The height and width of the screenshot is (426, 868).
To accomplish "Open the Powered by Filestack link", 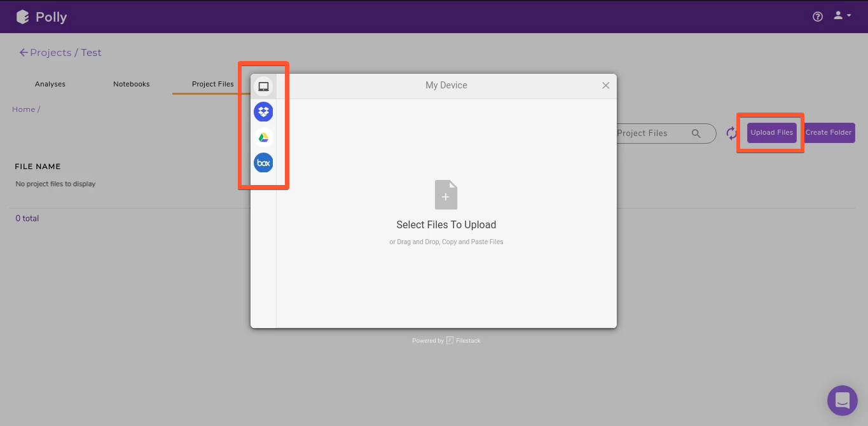I will point(446,340).
